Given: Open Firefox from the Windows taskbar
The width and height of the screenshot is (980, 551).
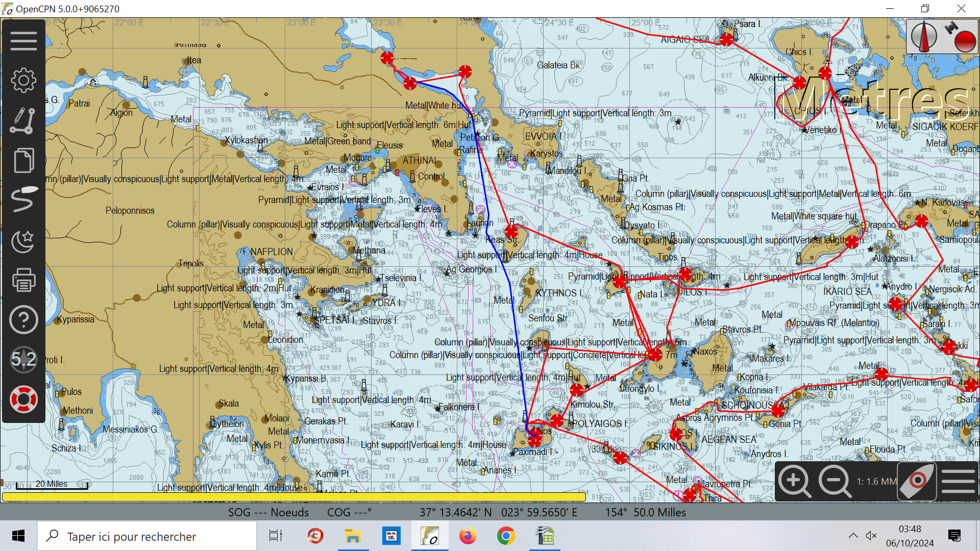Looking at the screenshot, I should [468, 536].
